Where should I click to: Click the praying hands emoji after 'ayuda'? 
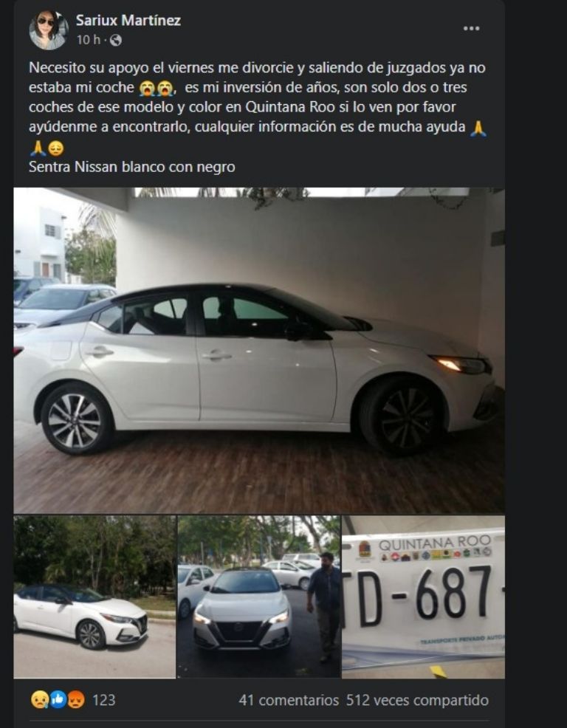click(478, 128)
